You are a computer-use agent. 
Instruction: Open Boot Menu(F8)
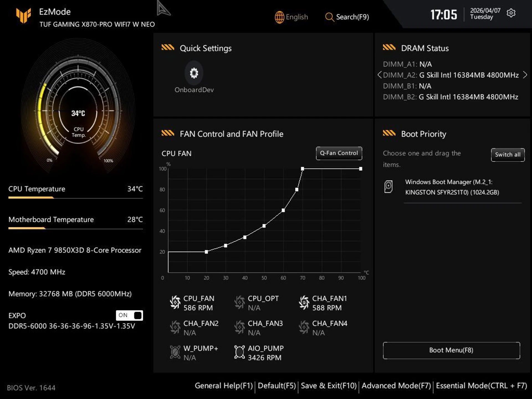pyautogui.click(x=451, y=350)
